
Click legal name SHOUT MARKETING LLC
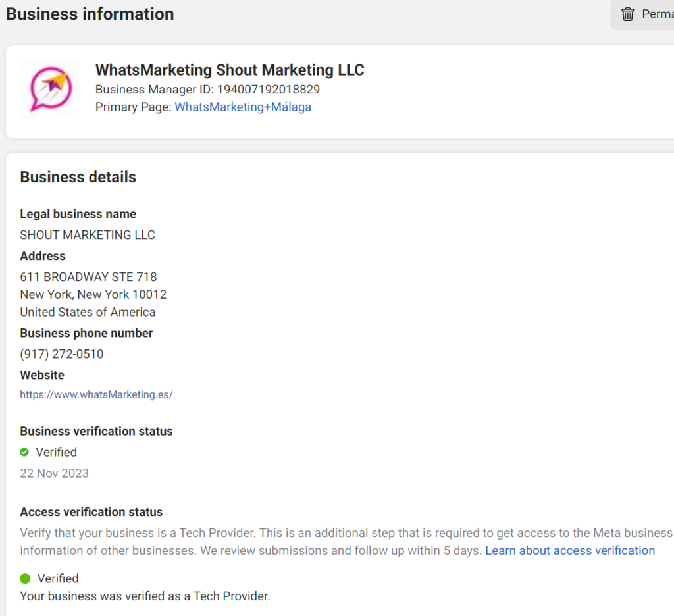point(88,235)
